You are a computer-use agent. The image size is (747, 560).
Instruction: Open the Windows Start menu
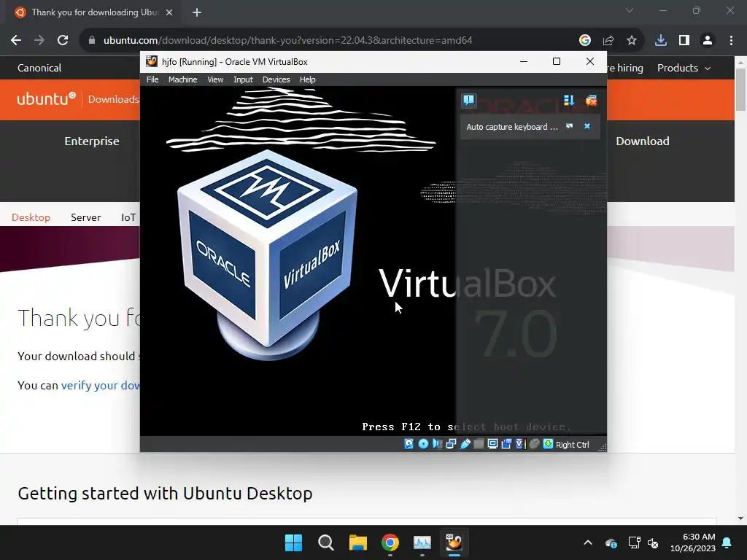coord(293,542)
